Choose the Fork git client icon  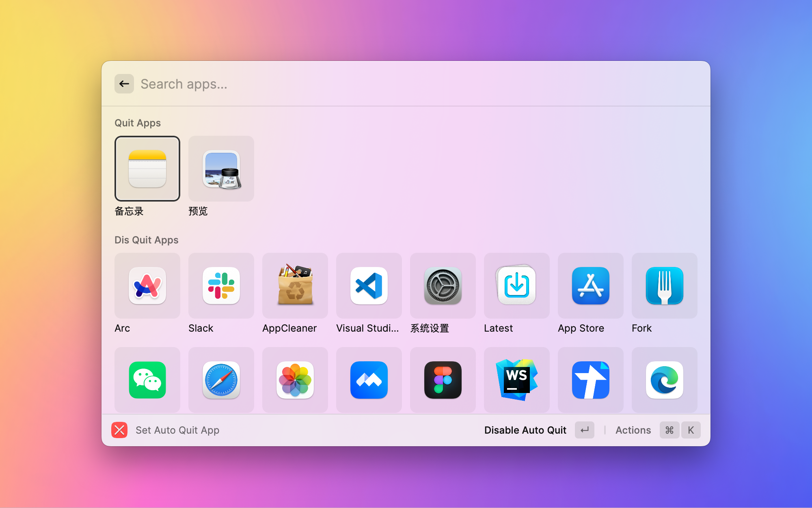coord(665,286)
